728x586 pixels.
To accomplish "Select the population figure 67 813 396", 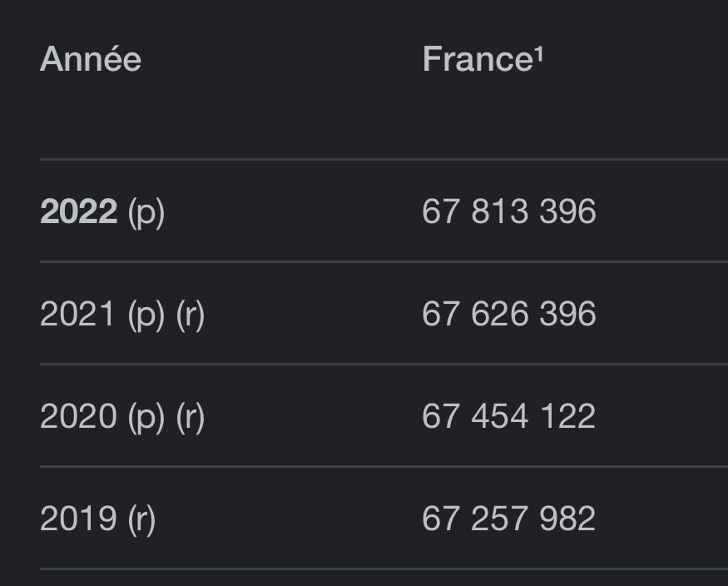I will pos(508,212).
